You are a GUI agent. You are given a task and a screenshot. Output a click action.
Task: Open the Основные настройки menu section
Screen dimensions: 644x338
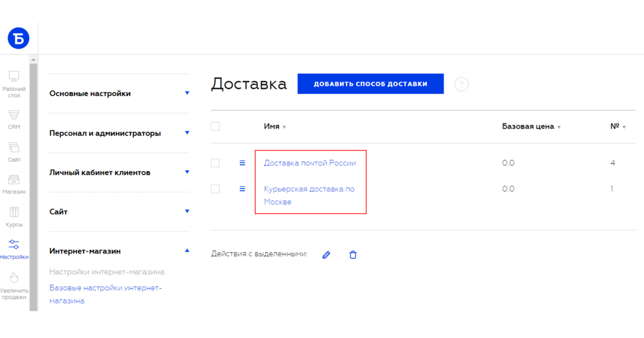click(x=90, y=93)
